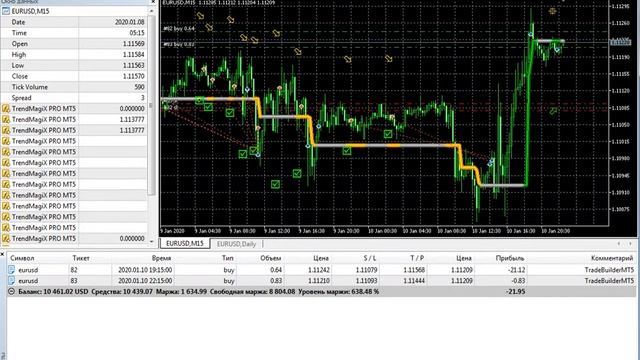
Task: Click the volume cell 0.64
Action: point(276,270)
